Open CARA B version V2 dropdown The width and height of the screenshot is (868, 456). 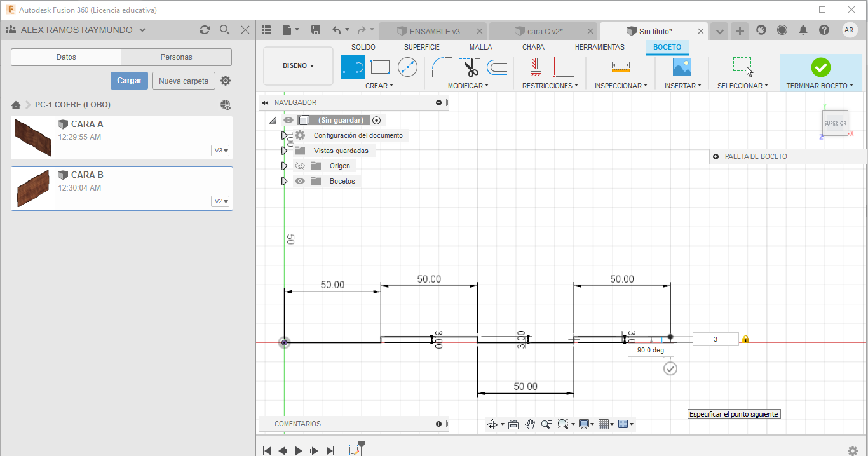(x=220, y=201)
